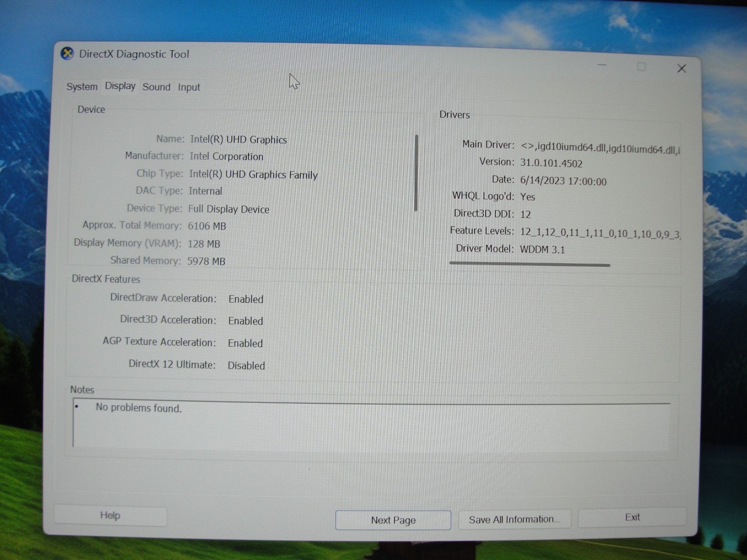747x560 pixels.
Task: Close the DirectX Diagnostic Tool window
Action: pyautogui.click(x=682, y=69)
